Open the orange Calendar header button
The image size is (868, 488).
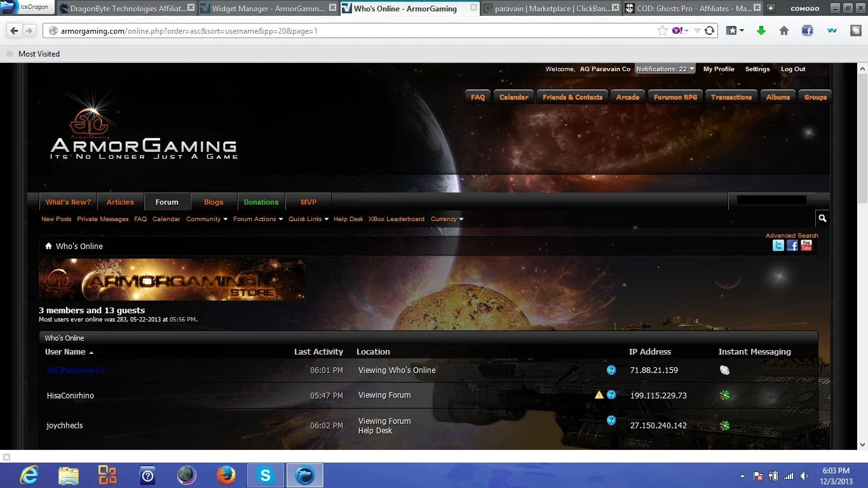[513, 97]
